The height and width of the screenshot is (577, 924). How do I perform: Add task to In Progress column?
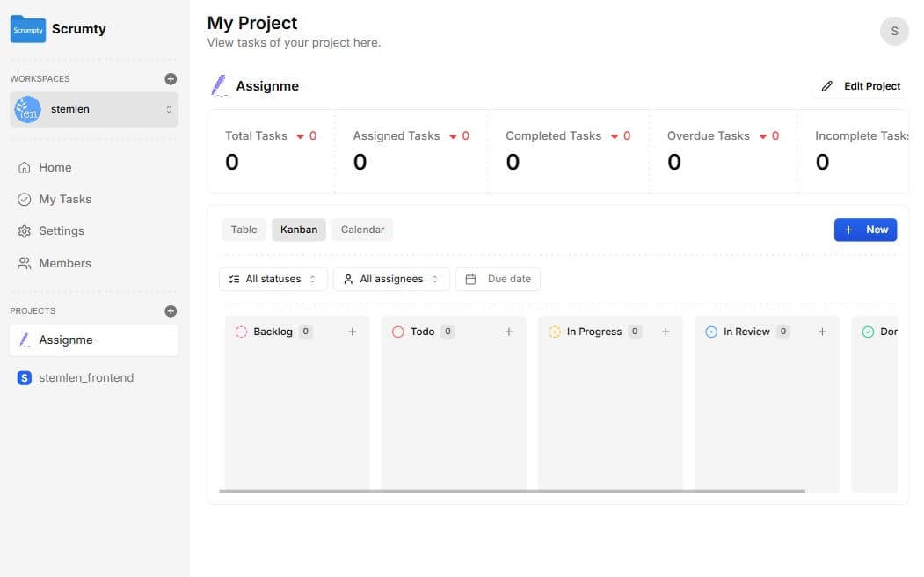click(x=666, y=332)
